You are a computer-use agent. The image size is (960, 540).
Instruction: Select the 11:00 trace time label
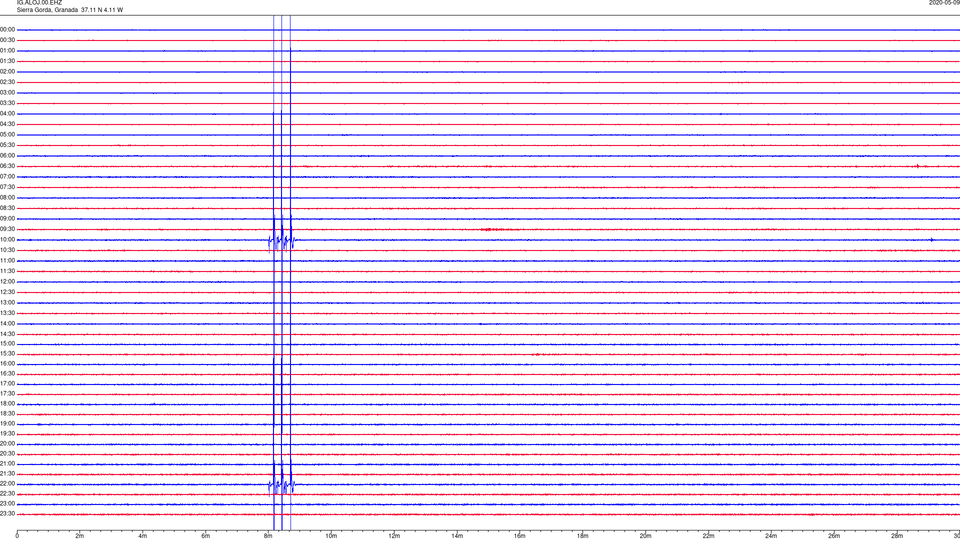(7, 260)
